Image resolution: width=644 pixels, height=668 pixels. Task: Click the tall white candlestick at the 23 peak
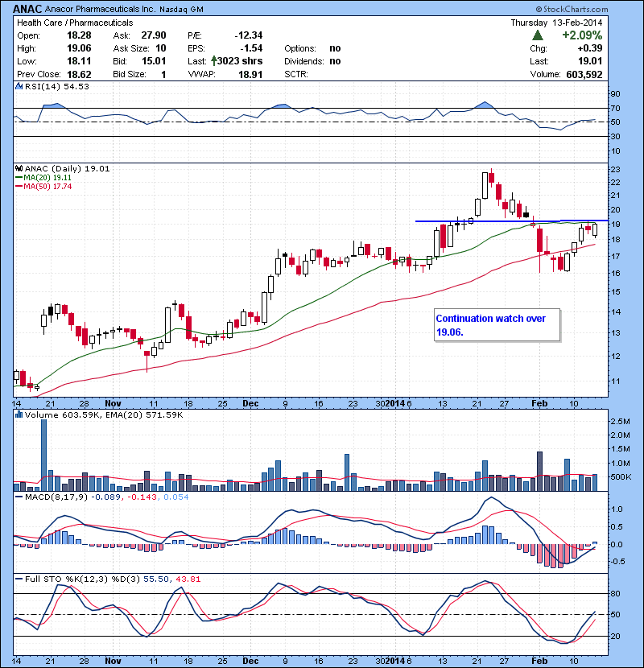(x=485, y=185)
